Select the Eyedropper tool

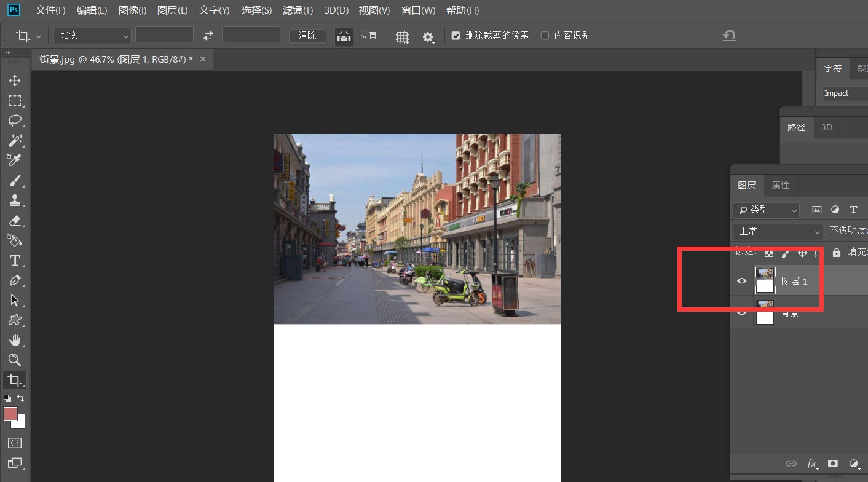15,160
